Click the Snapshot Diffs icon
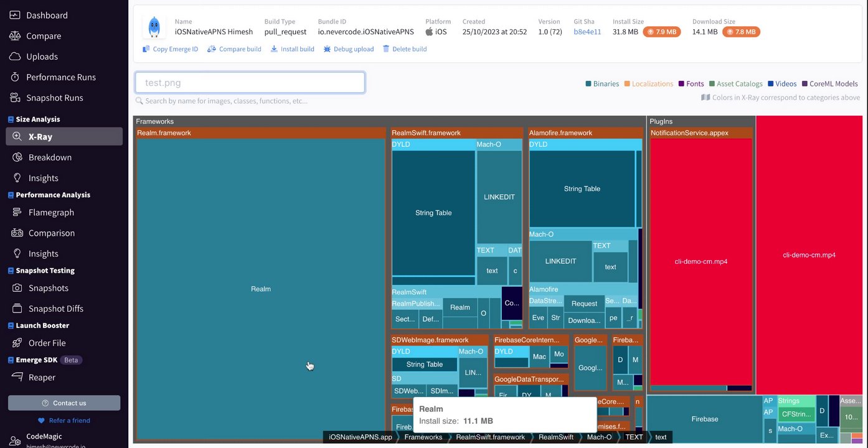Viewport: 868px width, 448px height. [17, 309]
